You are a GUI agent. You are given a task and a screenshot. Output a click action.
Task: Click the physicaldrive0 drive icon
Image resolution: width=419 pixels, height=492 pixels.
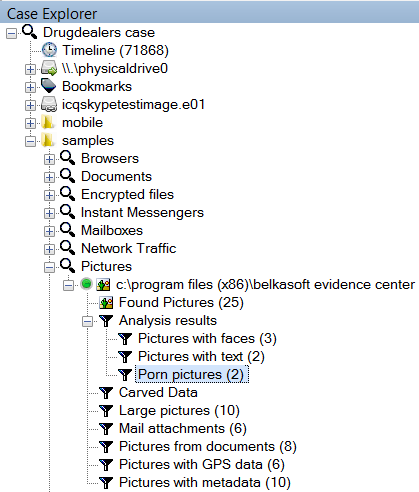tap(49, 68)
